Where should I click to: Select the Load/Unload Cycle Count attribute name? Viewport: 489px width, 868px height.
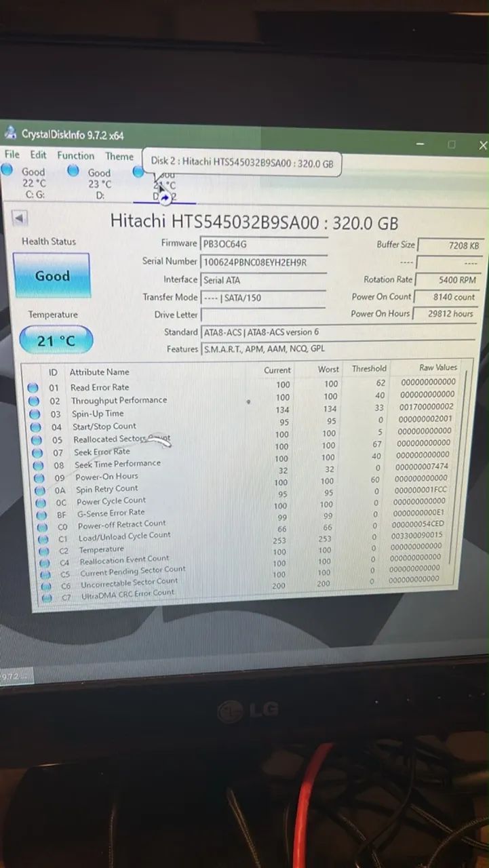pyautogui.click(x=125, y=536)
